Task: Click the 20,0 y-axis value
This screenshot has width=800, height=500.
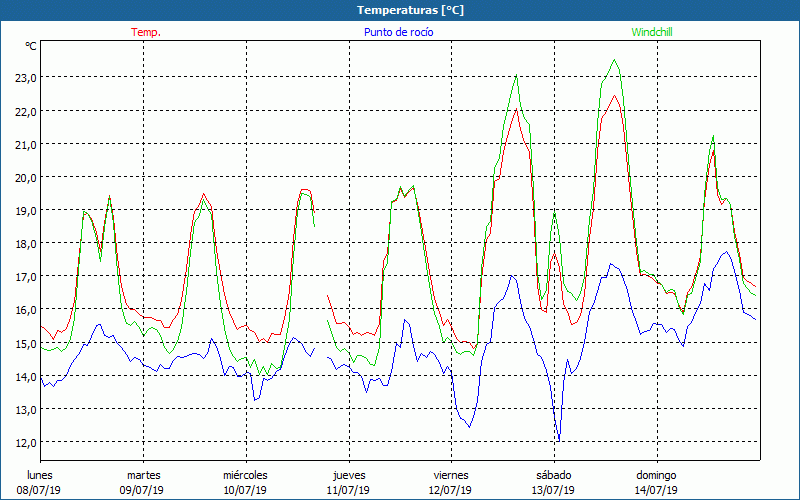Action: (26, 178)
